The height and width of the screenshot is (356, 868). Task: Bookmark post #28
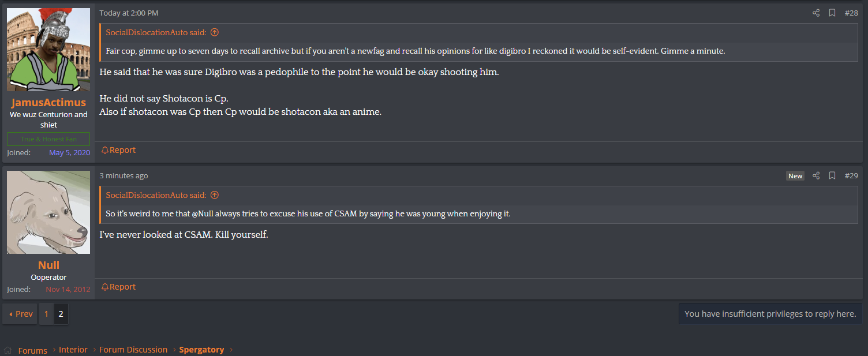click(832, 13)
